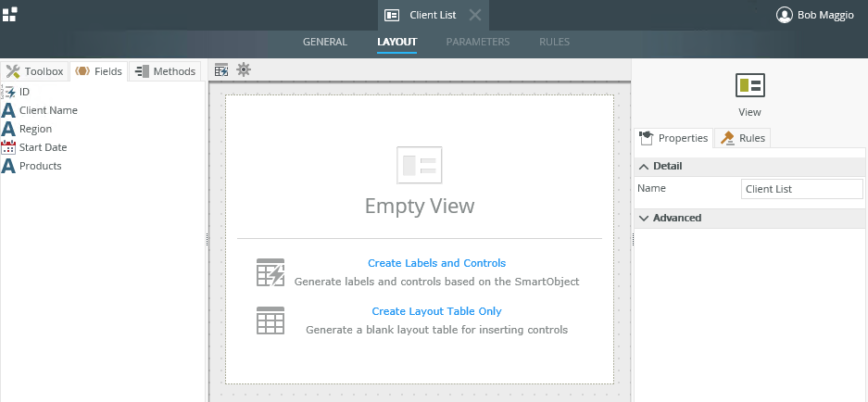Click the Create Layout Table Only link
Viewport: 868px width, 402px height.
tap(436, 311)
